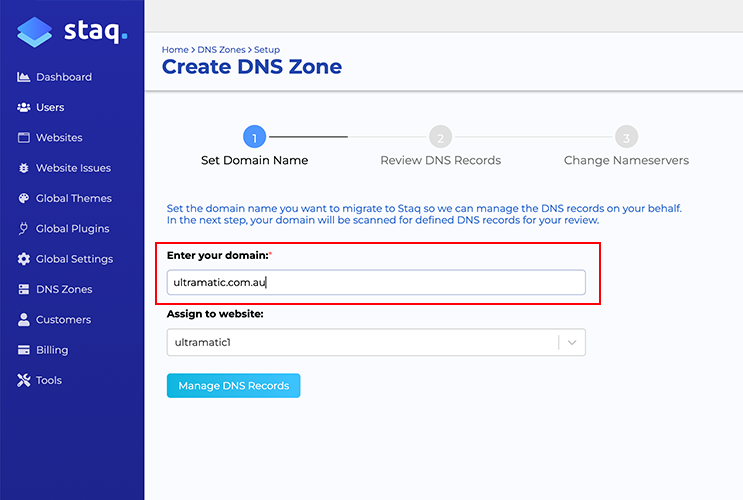Focus the Enter your domain field
This screenshot has height=500, width=743.
click(x=376, y=282)
